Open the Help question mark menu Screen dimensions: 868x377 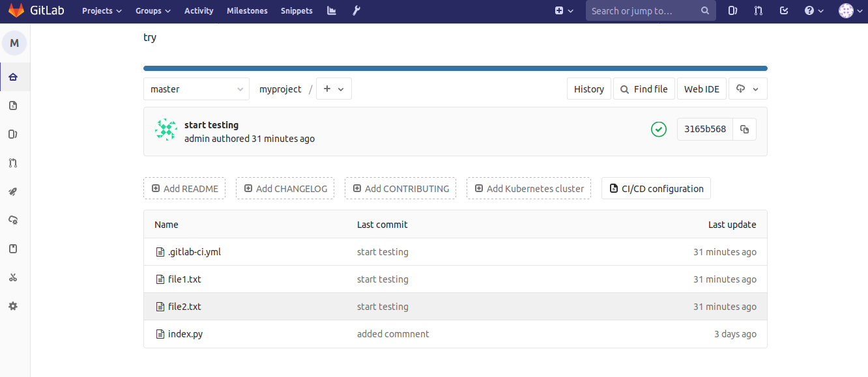click(x=814, y=10)
